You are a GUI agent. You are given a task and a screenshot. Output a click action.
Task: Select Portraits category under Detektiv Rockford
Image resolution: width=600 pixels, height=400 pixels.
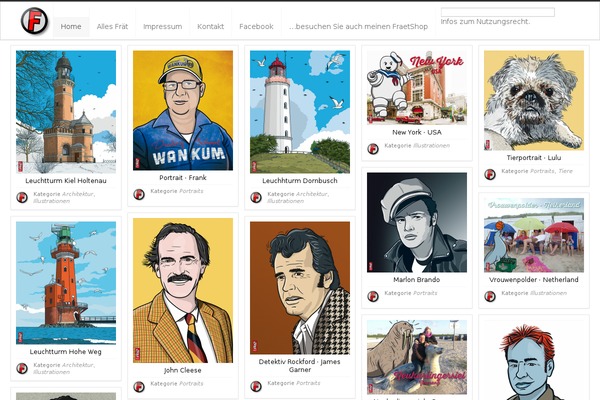pos(308,383)
